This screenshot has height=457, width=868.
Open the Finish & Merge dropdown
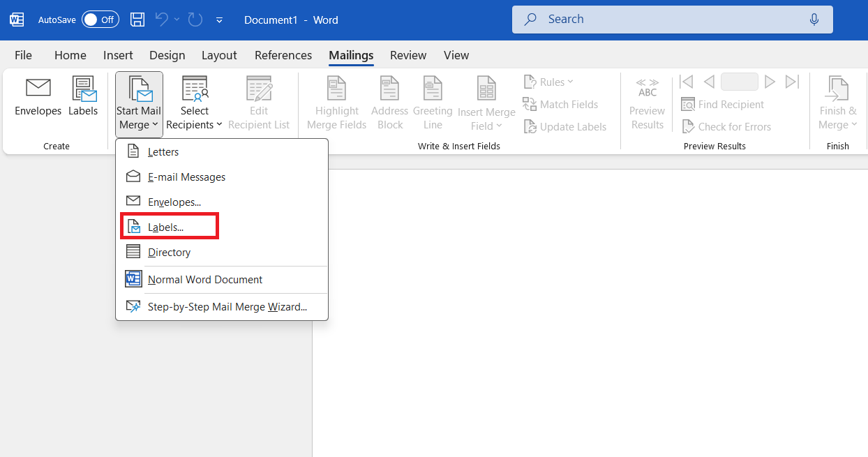(838, 103)
